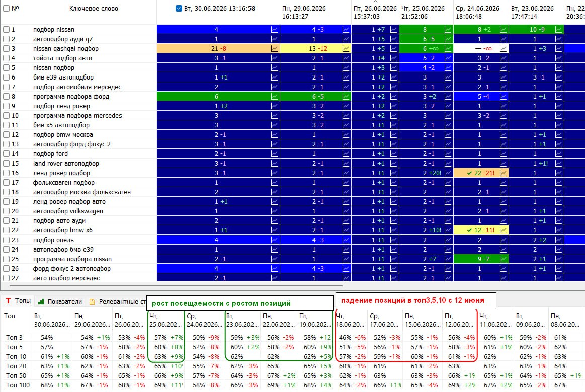The image size is (585, 392).
Task: Click the 'Топ 10' row label
Action: point(16,357)
